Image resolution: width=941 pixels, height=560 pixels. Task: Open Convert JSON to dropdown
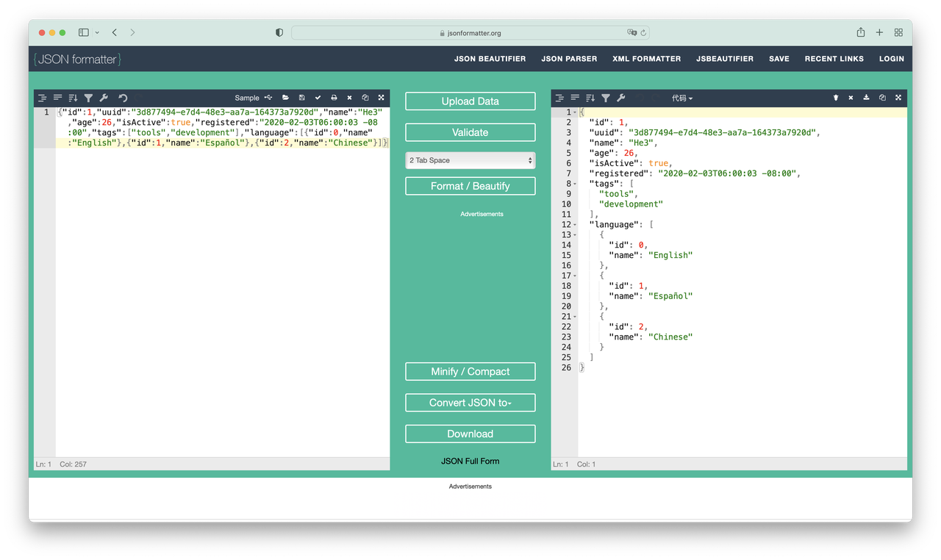470,403
